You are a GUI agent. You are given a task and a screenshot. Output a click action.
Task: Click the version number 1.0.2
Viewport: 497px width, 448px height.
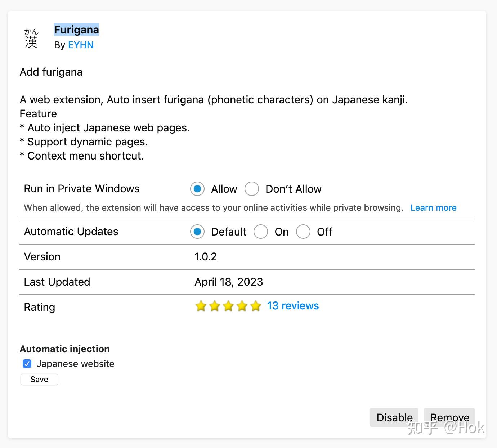pyautogui.click(x=206, y=257)
